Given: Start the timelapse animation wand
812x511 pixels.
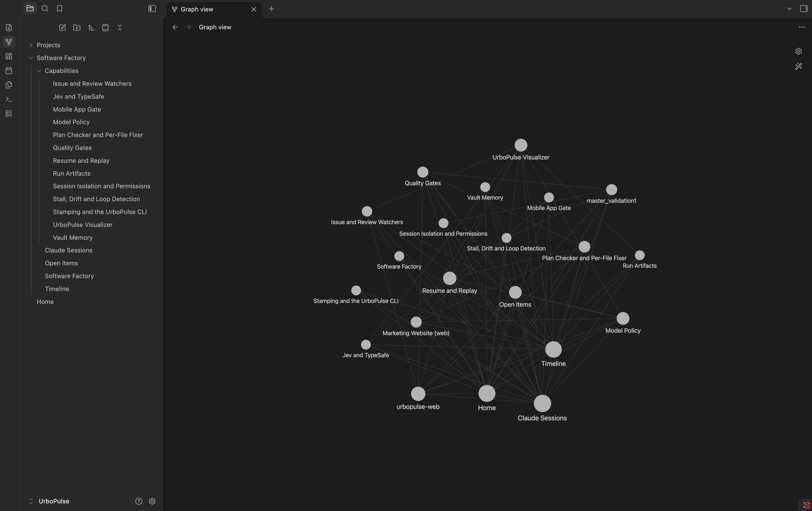Looking at the screenshot, I should [798, 67].
